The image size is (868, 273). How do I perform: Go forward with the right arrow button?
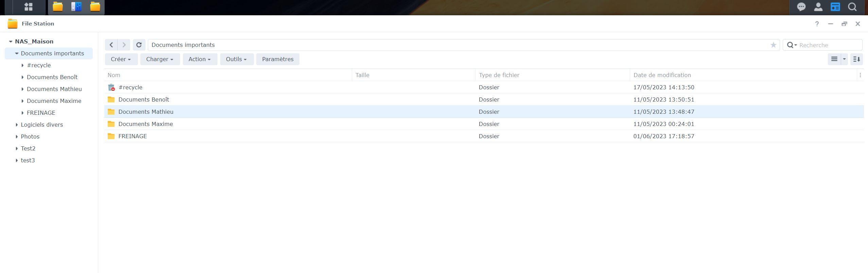coord(124,45)
